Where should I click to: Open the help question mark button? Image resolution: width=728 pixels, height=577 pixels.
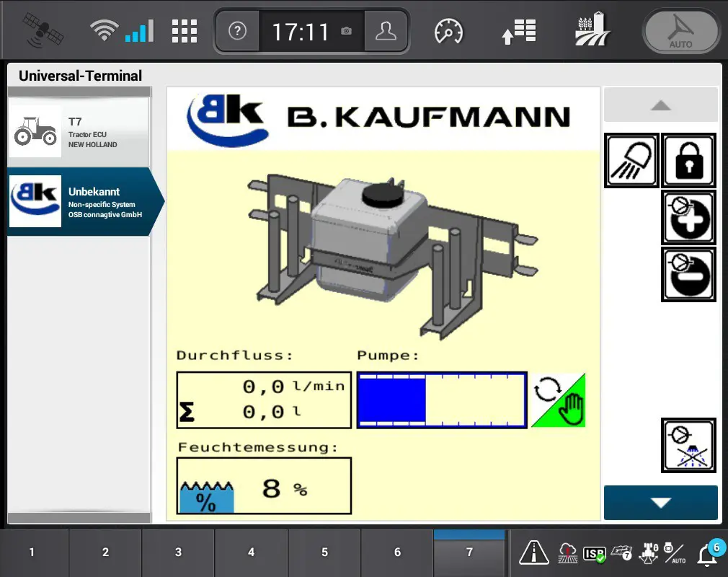[237, 31]
